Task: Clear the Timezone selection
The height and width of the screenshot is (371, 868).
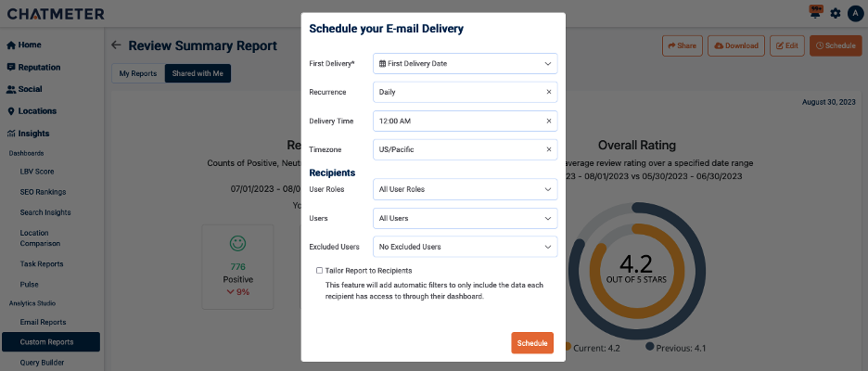Action: tap(548, 149)
